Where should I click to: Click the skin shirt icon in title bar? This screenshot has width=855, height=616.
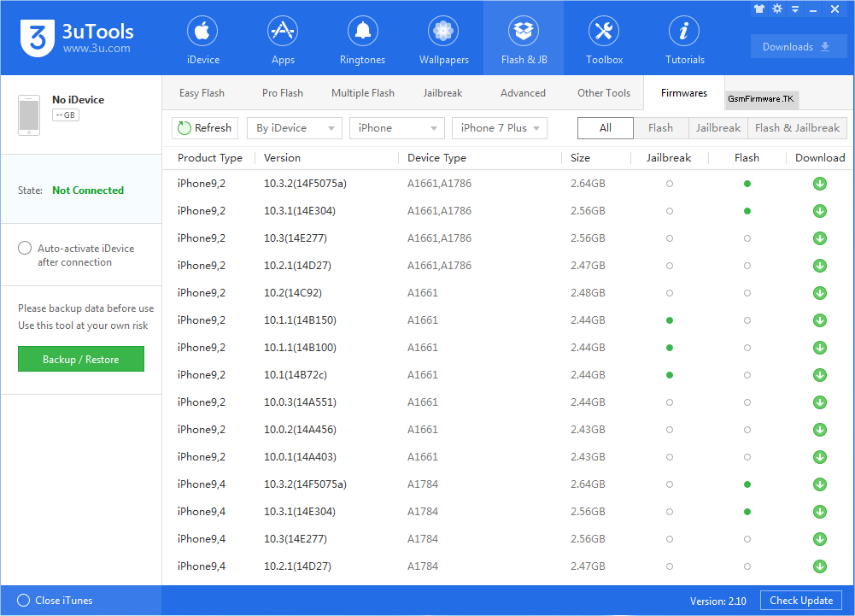pyautogui.click(x=759, y=9)
